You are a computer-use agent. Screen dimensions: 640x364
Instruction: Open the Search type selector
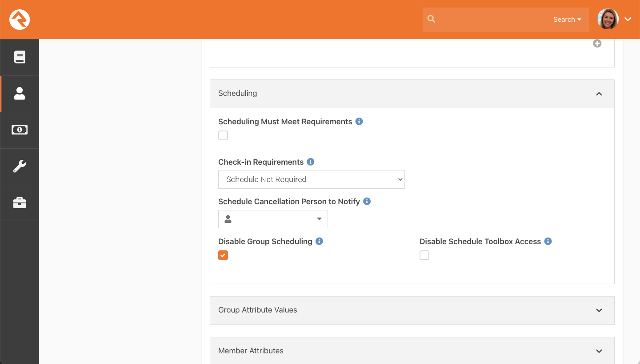click(x=567, y=19)
